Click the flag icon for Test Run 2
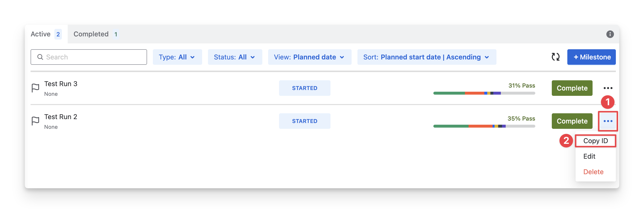This screenshot has height=213, width=644. (x=35, y=121)
